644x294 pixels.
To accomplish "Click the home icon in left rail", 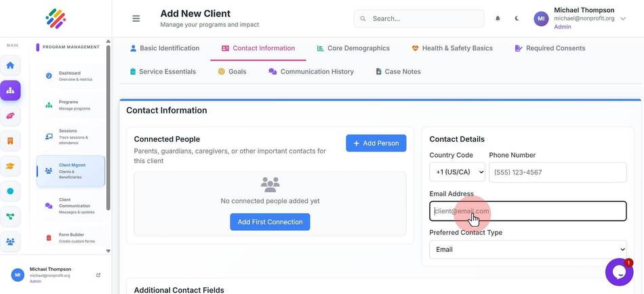I will tap(10, 65).
